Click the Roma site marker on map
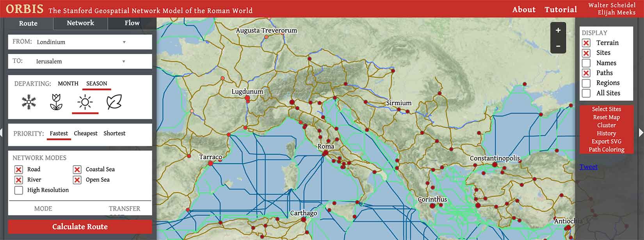The height and width of the screenshot is (240, 644). point(325,154)
